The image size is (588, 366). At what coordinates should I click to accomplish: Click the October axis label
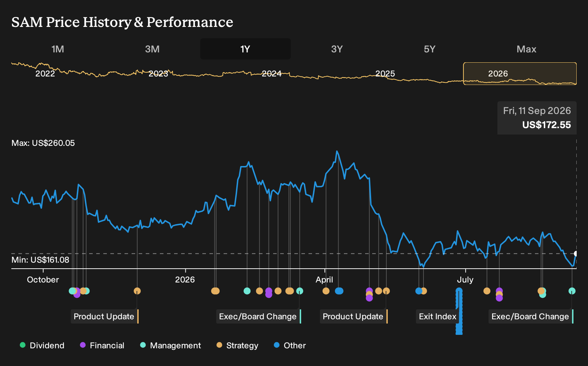click(x=43, y=280)
